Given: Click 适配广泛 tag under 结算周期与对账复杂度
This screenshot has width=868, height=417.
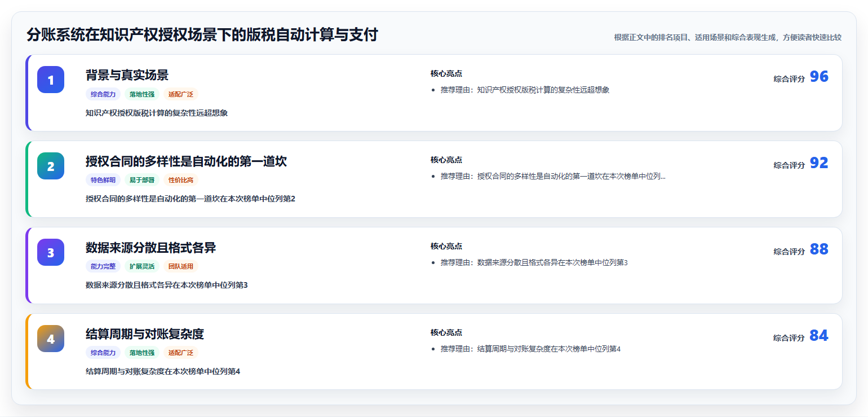Looking at the screenshot, I should [181, 353].
